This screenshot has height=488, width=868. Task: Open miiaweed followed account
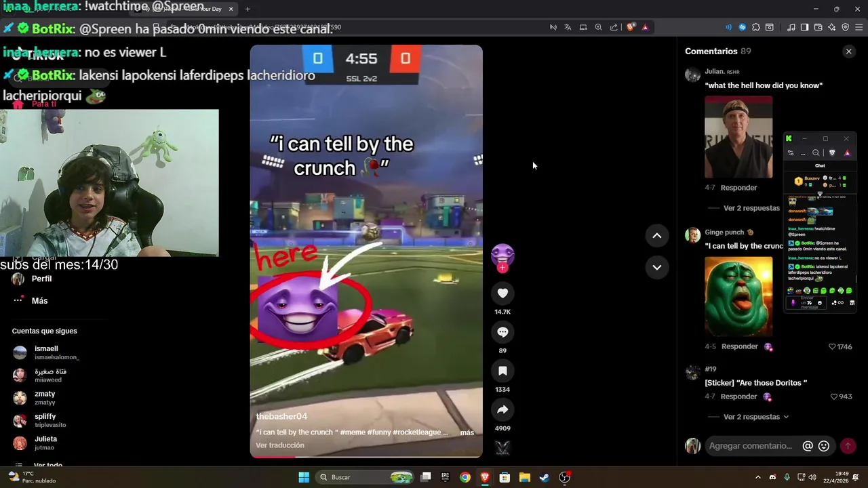pyautogui.click(x=41, y=375)
